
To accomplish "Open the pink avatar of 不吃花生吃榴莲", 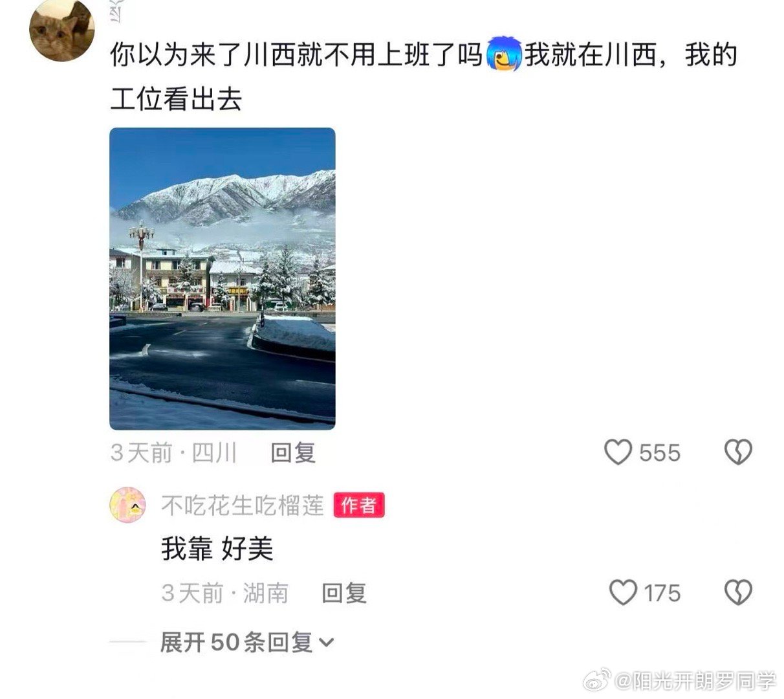I will (127, 505).
